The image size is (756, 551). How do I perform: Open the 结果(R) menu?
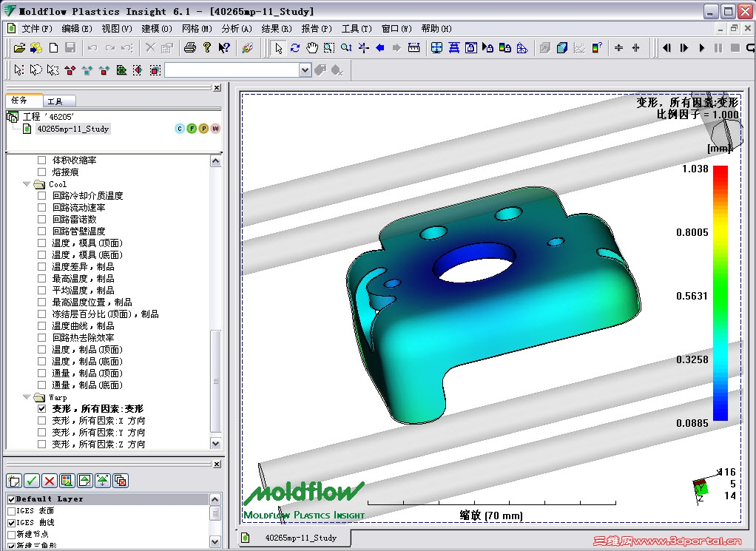point(277,28)
